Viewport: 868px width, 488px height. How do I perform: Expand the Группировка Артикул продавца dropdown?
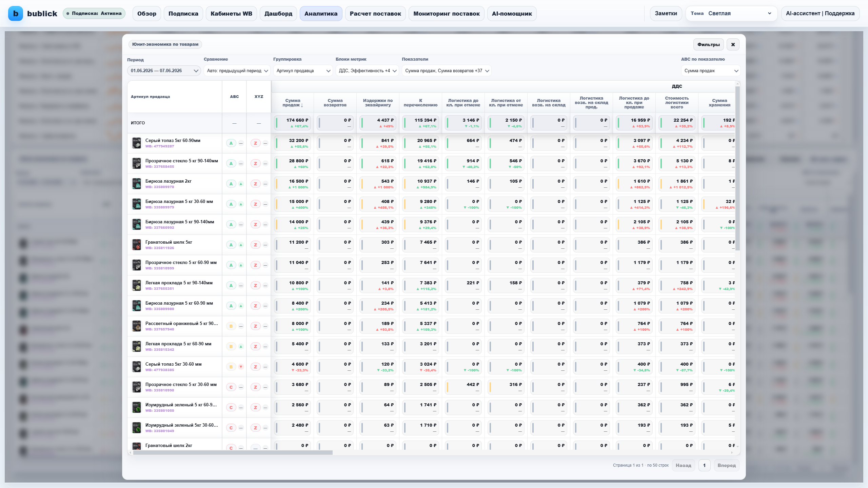(x=303, y=70)
